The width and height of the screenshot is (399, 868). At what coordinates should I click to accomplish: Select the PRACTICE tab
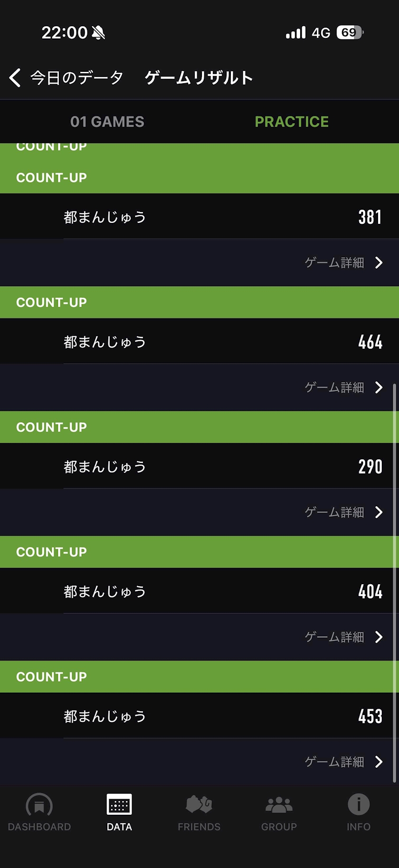point(292,122)
